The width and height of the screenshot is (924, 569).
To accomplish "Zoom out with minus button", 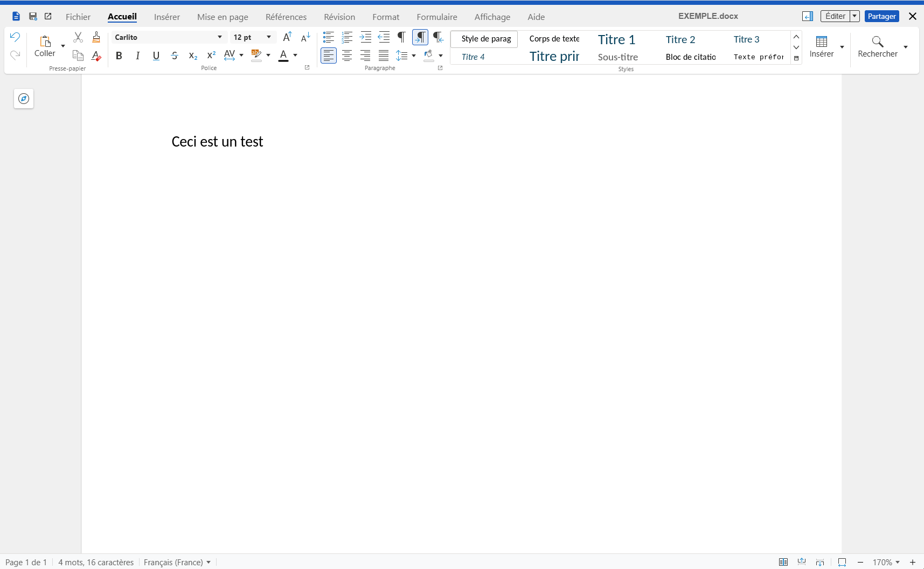I will (x=860, y=563).
